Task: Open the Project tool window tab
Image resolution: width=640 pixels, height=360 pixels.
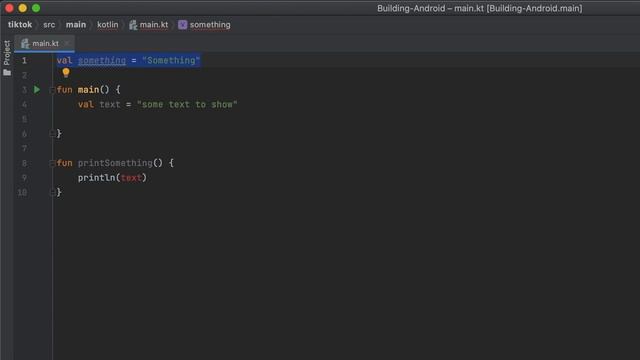Action: 7,53
